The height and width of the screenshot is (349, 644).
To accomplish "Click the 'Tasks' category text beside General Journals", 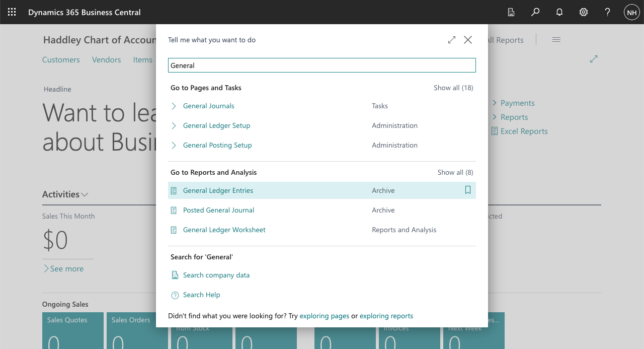I will [x=380, y=106].
